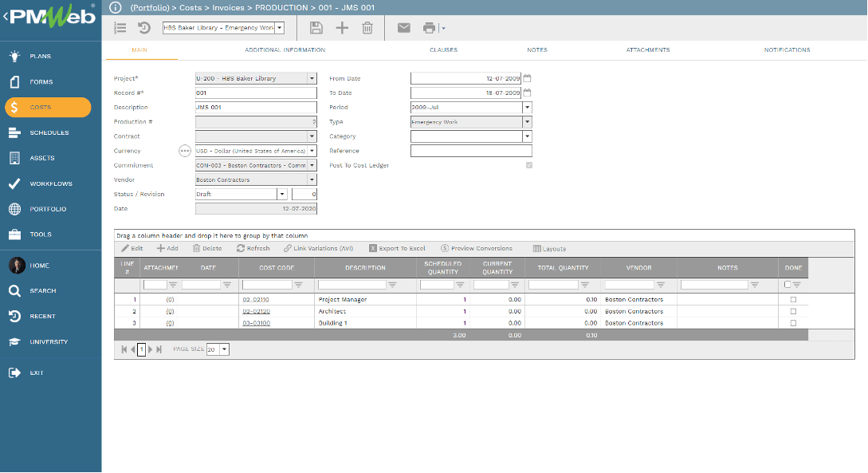Open the email envelope icon in the toolbar
Image resolution: width=868 pixels, height=473 pixels.
pos(403,27)
